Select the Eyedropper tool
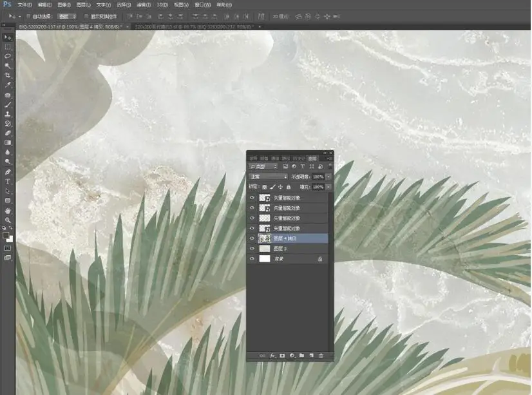The height and width of the screenshot is (395, 532). (x=8, y=85)
